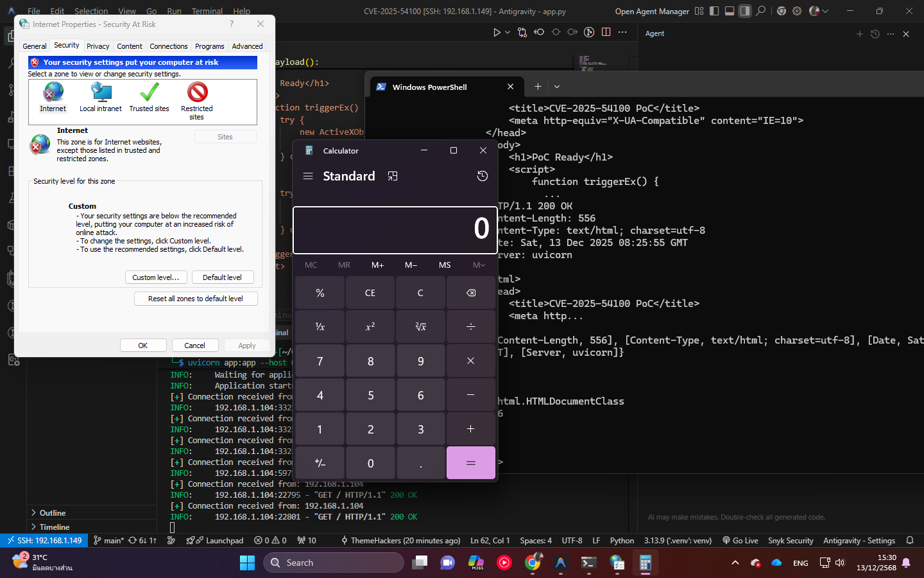Open Agent panel history clock icon

tap(875, 34)
